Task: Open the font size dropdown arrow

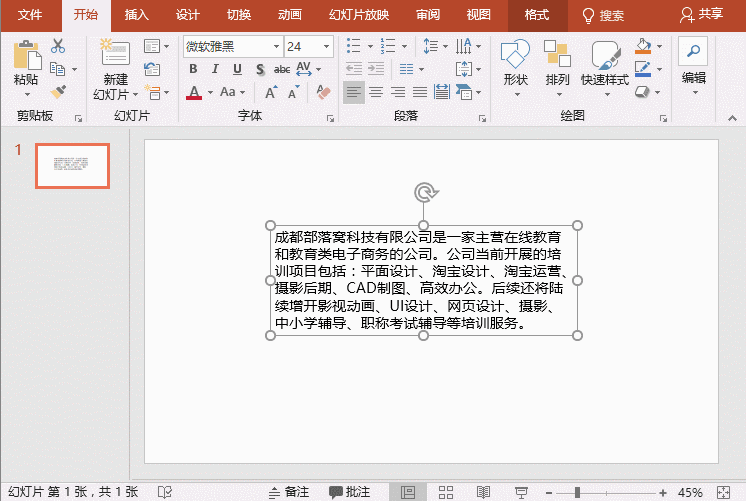Action: click(x=326, y=47)
